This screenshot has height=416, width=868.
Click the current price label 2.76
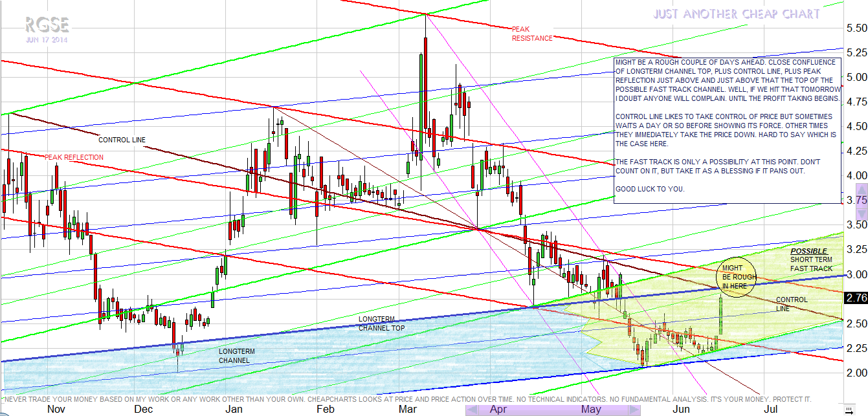click(x=856, y=298)
